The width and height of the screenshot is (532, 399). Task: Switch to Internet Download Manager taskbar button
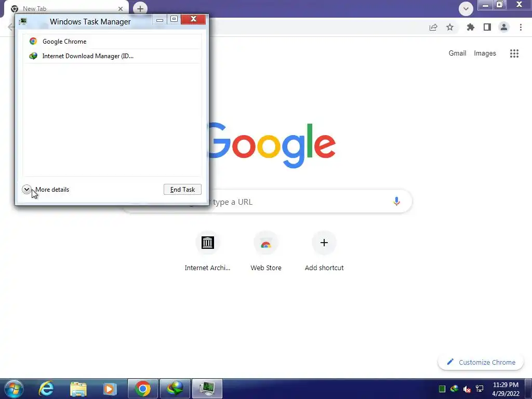(175, 389)
